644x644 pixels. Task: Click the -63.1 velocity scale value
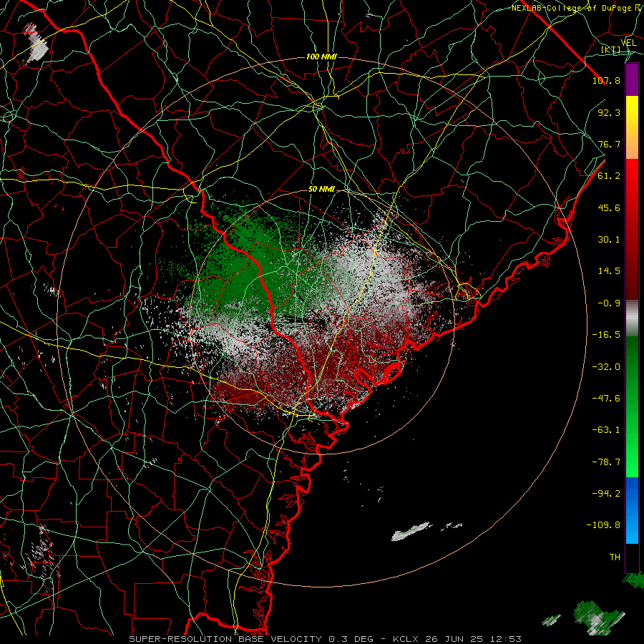606,430
